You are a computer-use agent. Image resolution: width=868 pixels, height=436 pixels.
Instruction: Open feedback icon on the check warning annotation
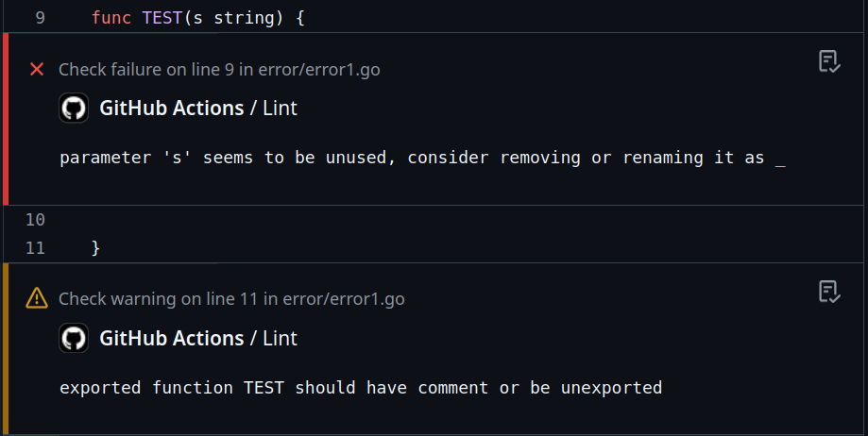click(x=828, y=293)
